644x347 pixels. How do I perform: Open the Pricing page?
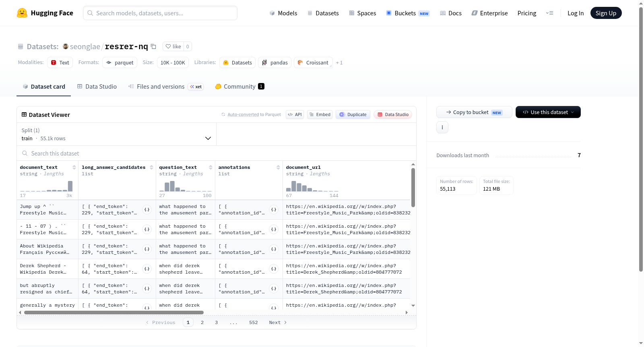[x=527, y=13]
